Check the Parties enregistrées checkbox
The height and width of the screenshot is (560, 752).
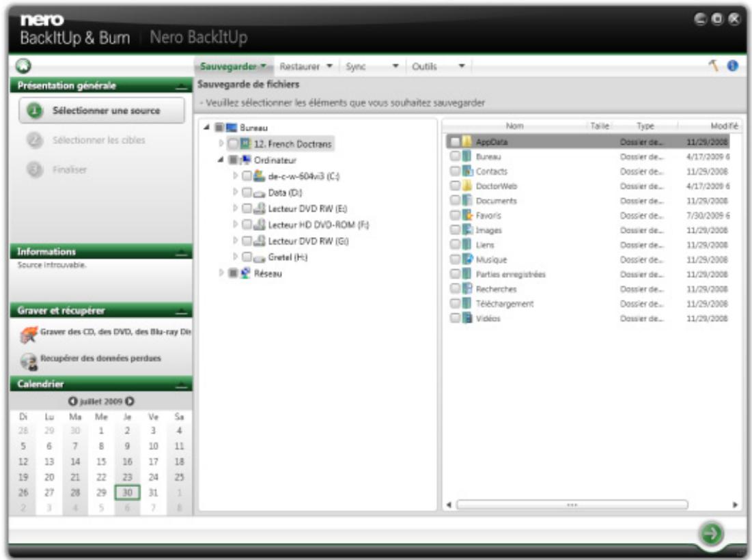tap(455, 275)
